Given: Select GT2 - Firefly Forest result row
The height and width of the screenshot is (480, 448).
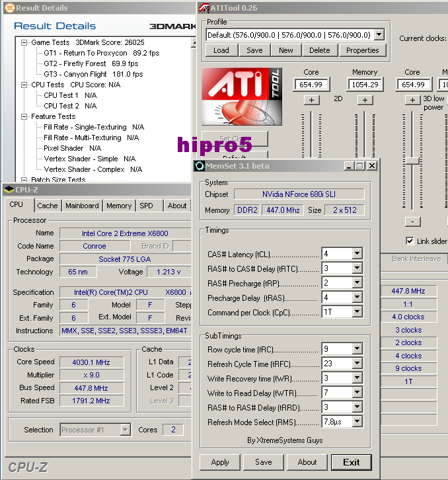Looking at the screenshot, I should (x=91, y=63).
